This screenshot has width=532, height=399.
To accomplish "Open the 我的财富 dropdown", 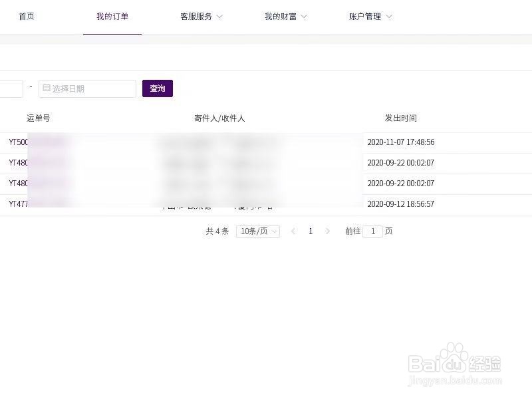I will tap(285, 17).
